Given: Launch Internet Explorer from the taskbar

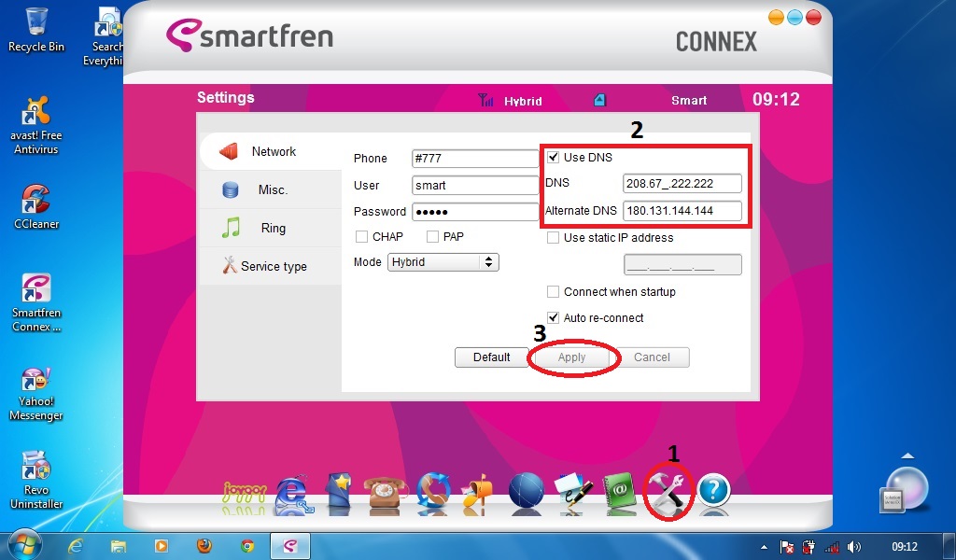Looking at the screenshot, I should [75, 545].
